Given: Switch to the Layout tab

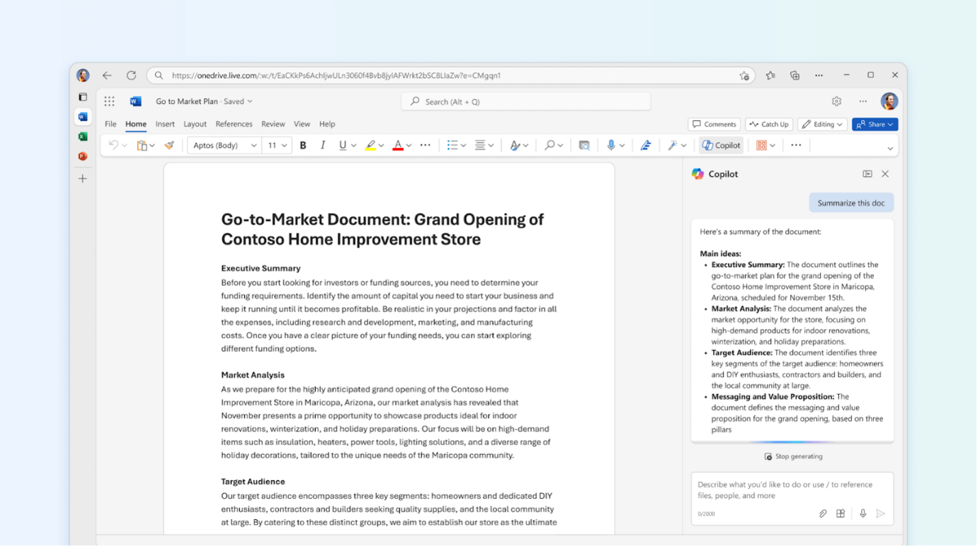Looking at the screenshot, I should tap(195, 125).
